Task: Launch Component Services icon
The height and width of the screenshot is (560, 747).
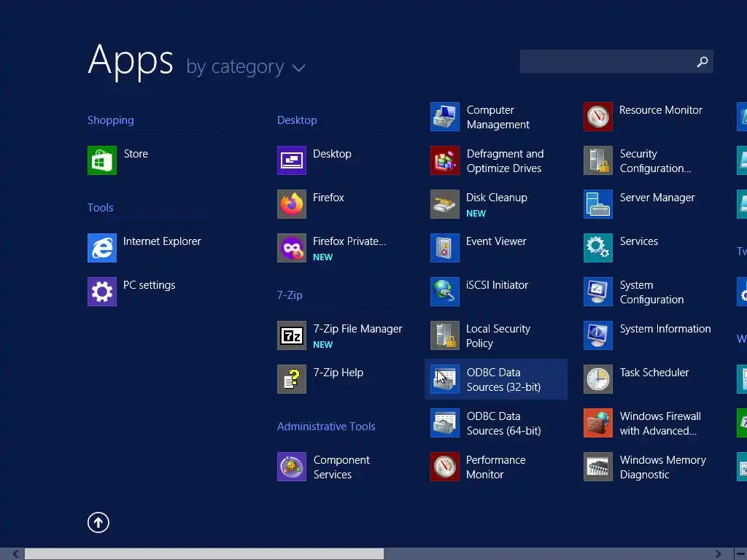Action: click(x=292, y=467)
